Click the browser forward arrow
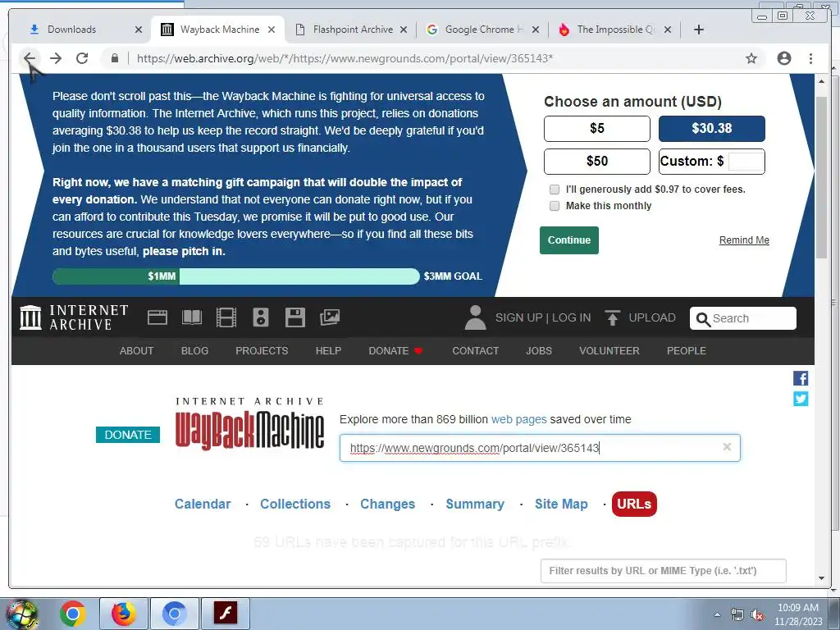 (x=56, y=58)
